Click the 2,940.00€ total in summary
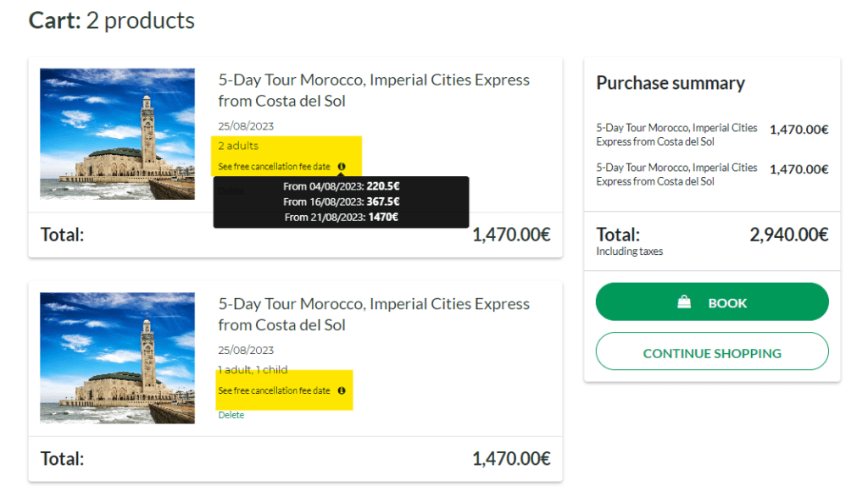Viewport: 868px width, 492px height. point(789,235)
